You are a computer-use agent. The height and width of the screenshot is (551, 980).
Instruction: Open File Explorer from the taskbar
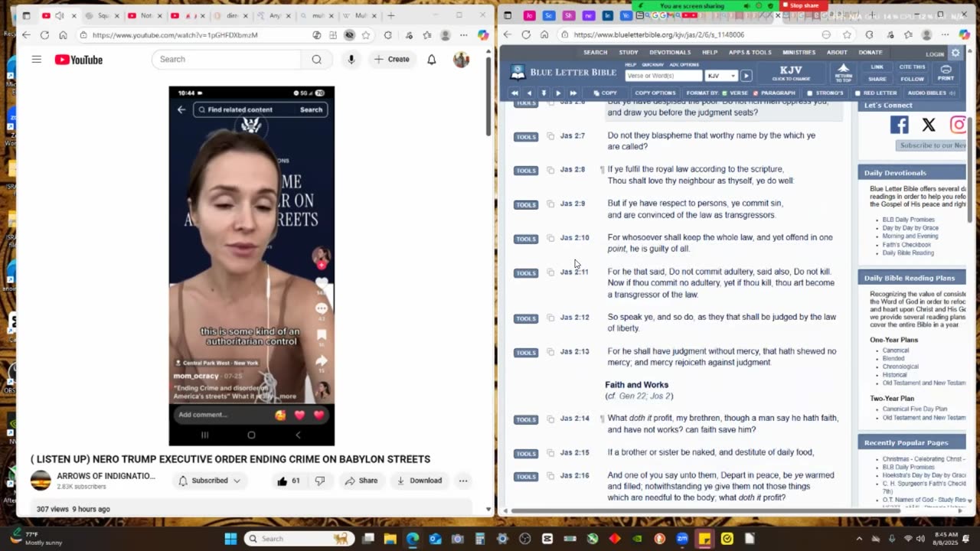click(x=390, y=539)
